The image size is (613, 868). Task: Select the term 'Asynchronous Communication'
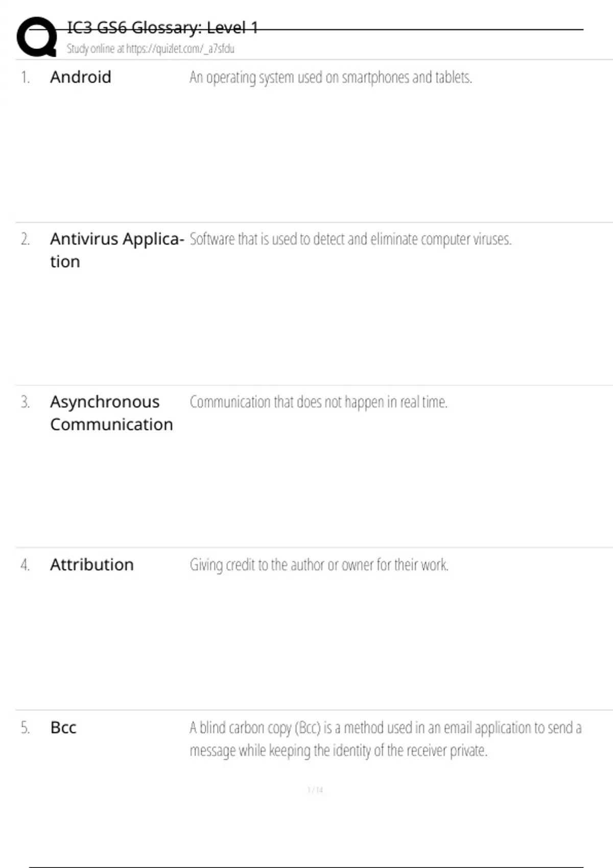[x=111, y=413]
